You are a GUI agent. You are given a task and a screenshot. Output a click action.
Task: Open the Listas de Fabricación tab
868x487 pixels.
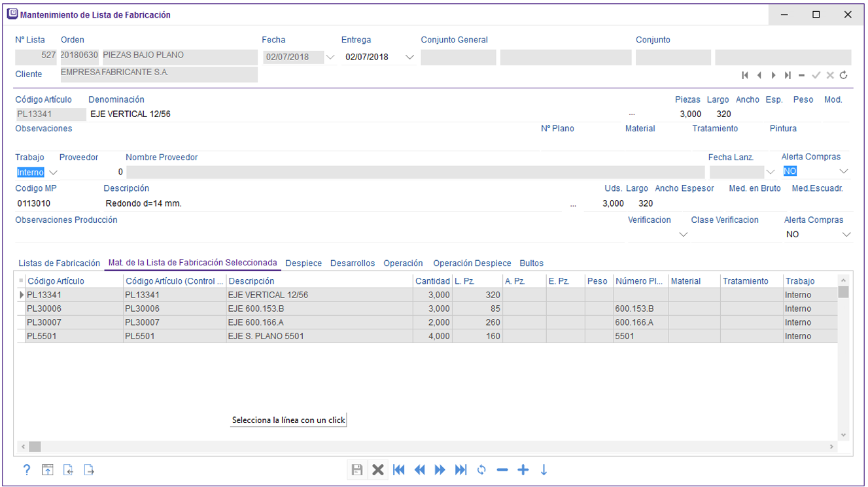tap(59, 263)
